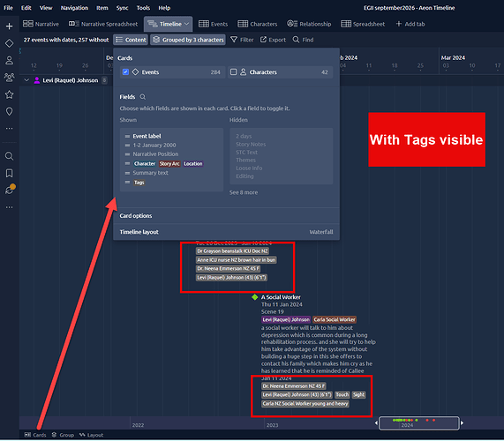Open the events diamond icon in sidebar
This screenshot has height=441, width=504.
click(10, 43)
